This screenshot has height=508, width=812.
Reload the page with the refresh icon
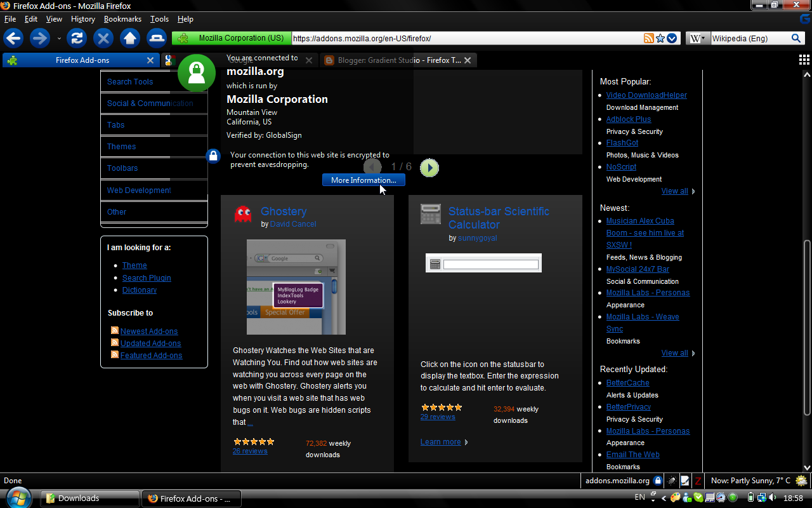click(77, 38)
